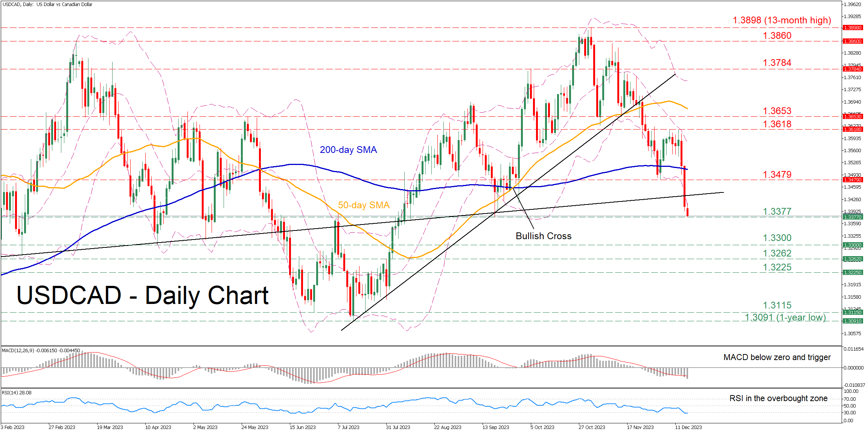Image resolution: width=868 pixels, height=432 pixels.
Task: Click the 2 May 2023 date label
Action: pyautogui.click(x=205, y=427)
